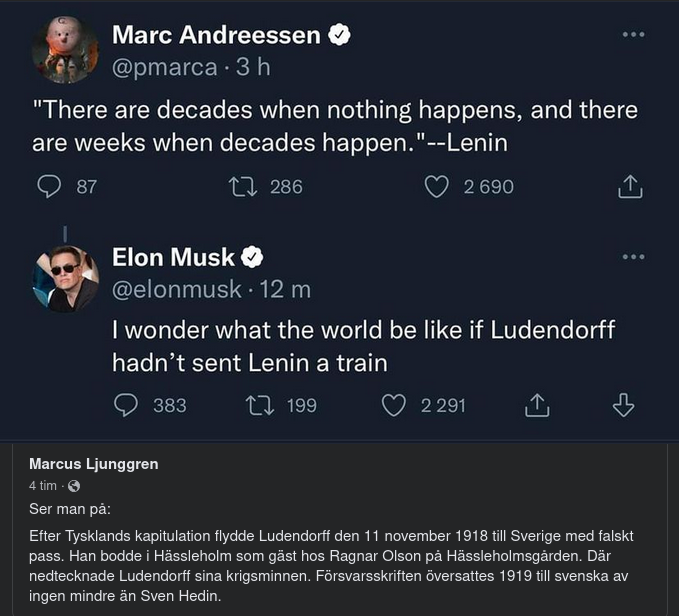The height and width of the screenshot is (616, 679).
Task: Open Marcus Ljunggren's profile
Action: click(x=94, y=464)
